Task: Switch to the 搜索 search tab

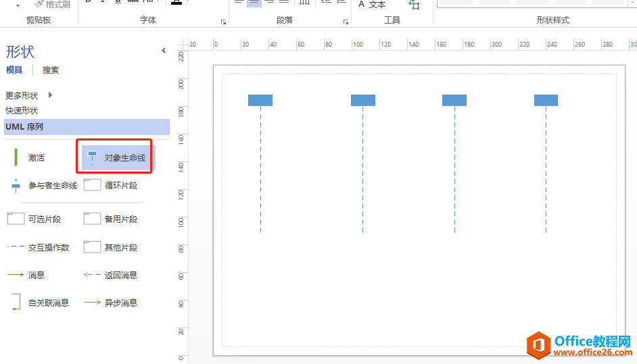Action: [x=50, y=70]
